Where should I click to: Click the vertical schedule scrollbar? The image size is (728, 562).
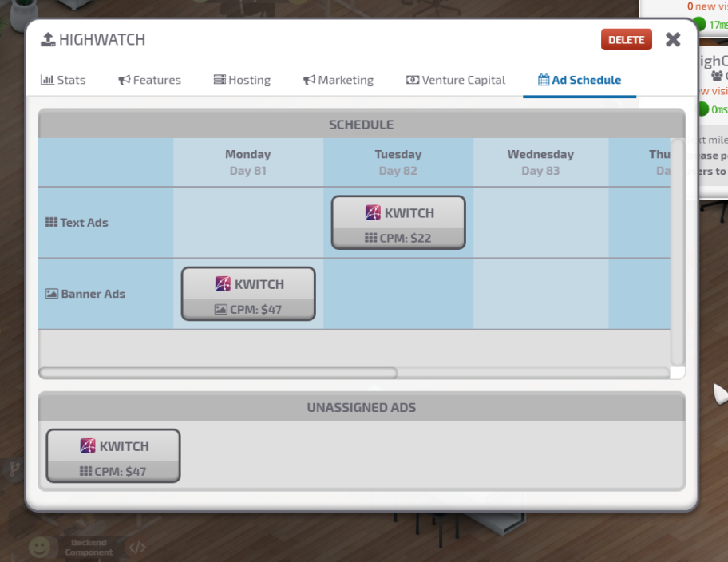click(x=678, y=252)
